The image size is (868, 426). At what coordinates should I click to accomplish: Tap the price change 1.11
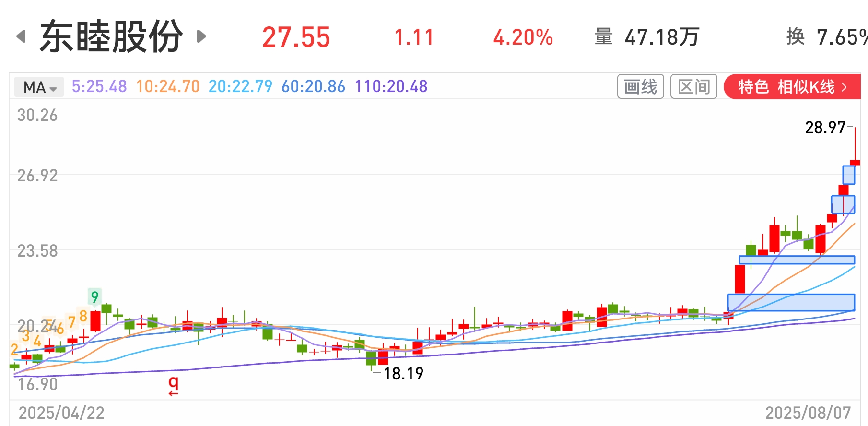pos(414,37)
